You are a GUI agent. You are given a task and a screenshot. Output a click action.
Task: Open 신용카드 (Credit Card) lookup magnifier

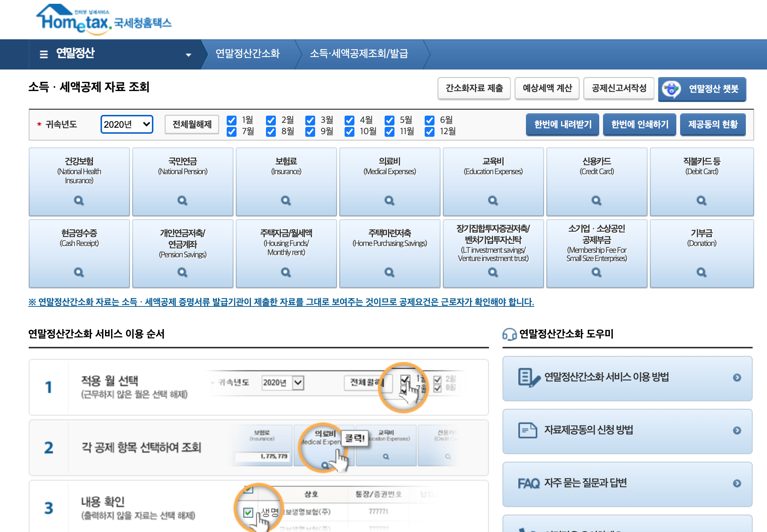pos(596,200)
